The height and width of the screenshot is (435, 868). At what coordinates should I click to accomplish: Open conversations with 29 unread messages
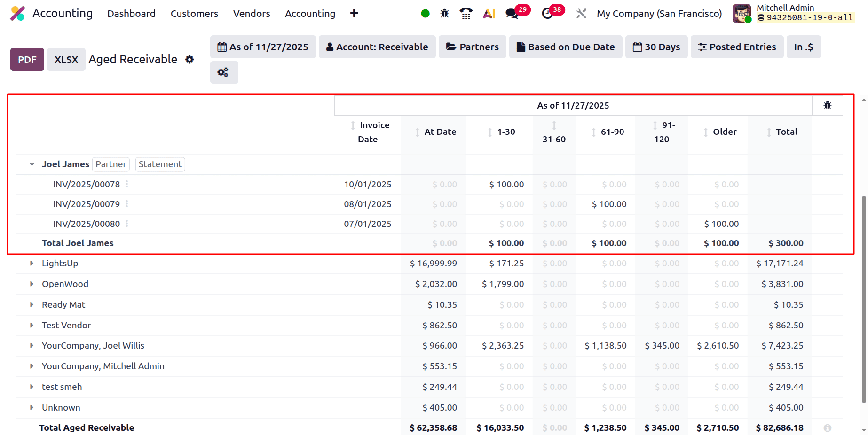click(517, 12)
